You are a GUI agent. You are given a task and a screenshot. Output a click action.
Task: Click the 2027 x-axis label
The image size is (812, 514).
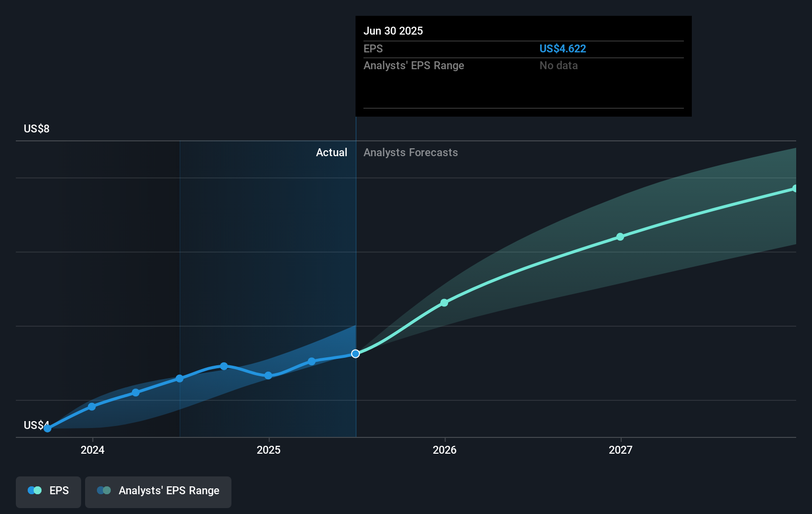(621, 450)
